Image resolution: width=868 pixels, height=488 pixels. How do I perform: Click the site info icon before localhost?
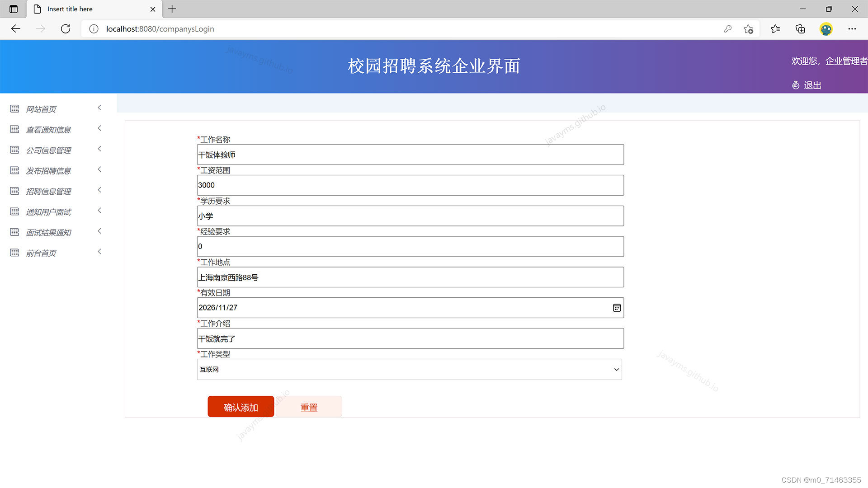94,29
